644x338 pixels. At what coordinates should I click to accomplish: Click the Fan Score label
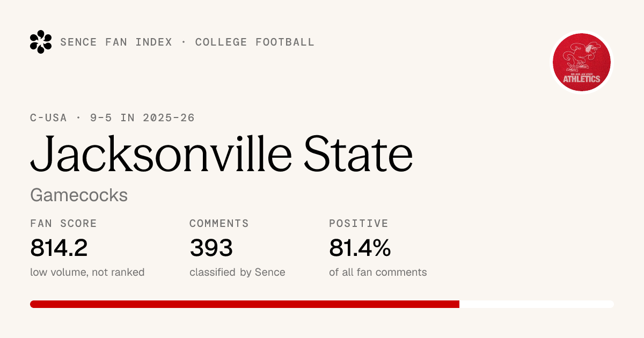click(x=63, y=223)
